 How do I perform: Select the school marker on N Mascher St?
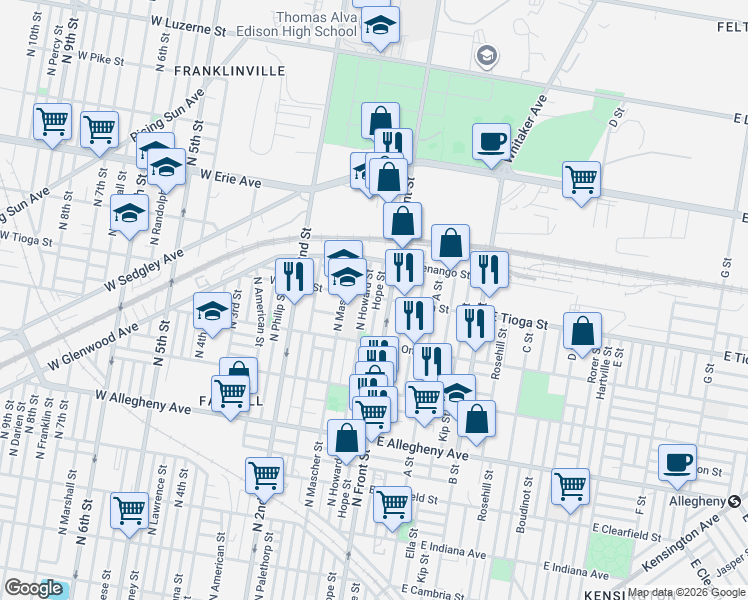[347, 277]
